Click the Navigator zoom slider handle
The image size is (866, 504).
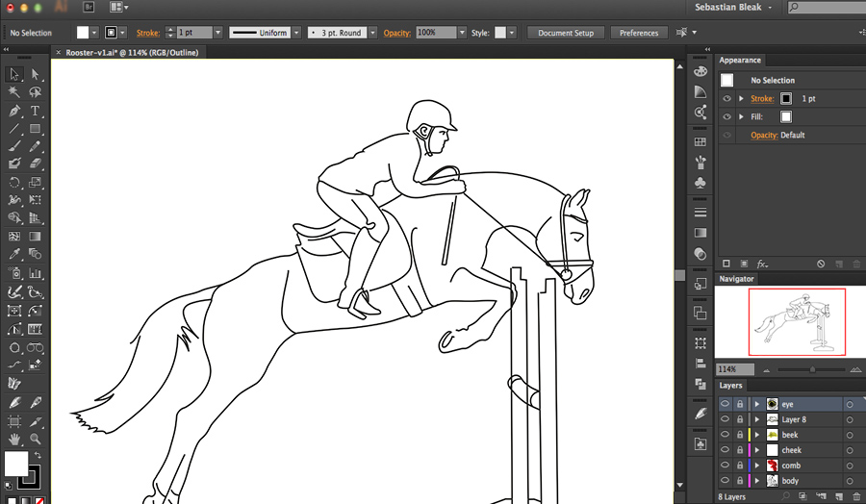[813, 369]
